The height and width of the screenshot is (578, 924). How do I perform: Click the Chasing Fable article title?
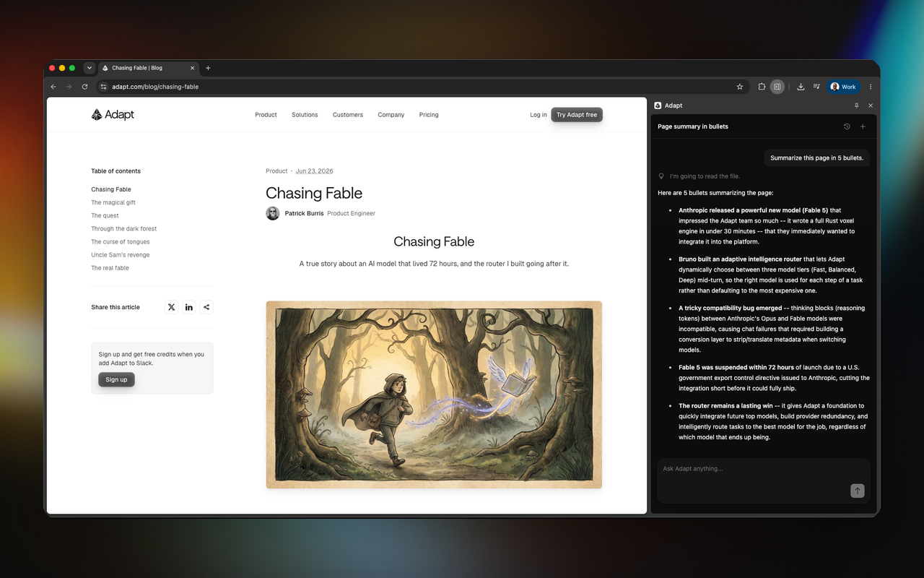(x=314, y=193)
